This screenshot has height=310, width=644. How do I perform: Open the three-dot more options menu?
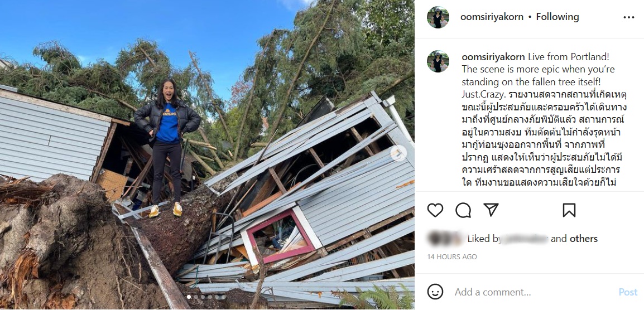(x=629, y=17)
